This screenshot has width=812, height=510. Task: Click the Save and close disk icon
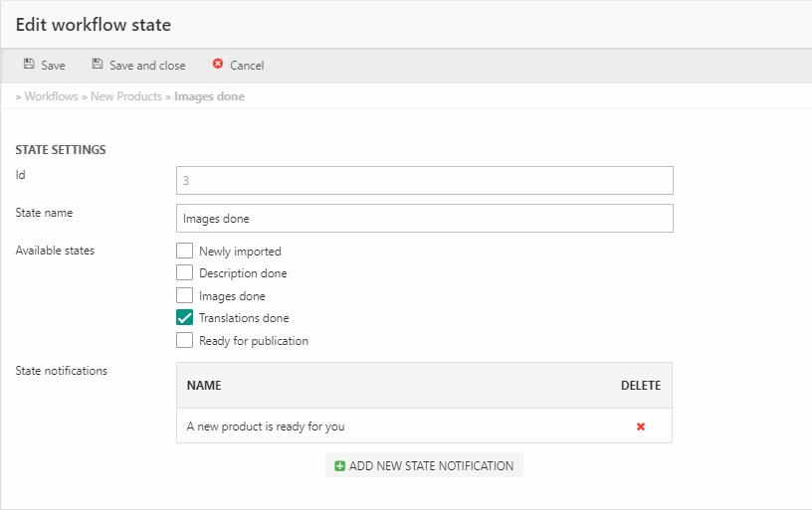[x=98, y=65]
